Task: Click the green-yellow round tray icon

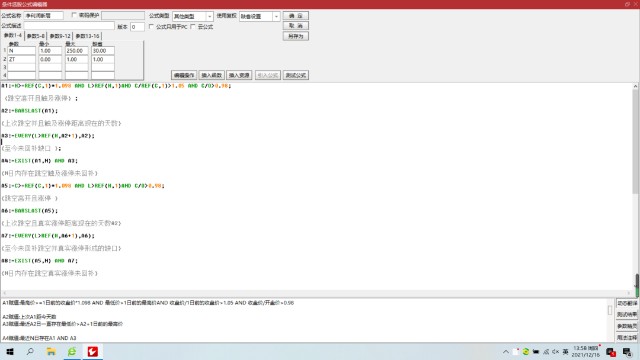Action: [x=526, y=352]
